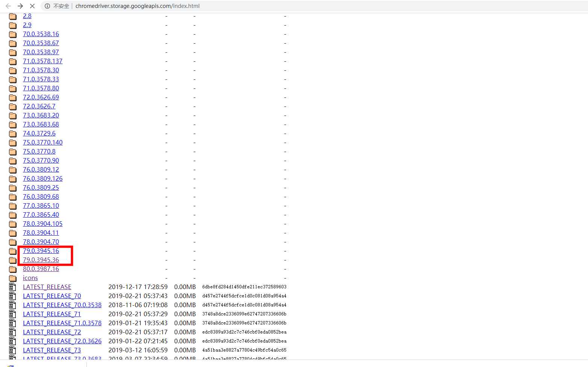Open the LATEST_RELEASE file link
588x367 pixels.
coord(47,287)
